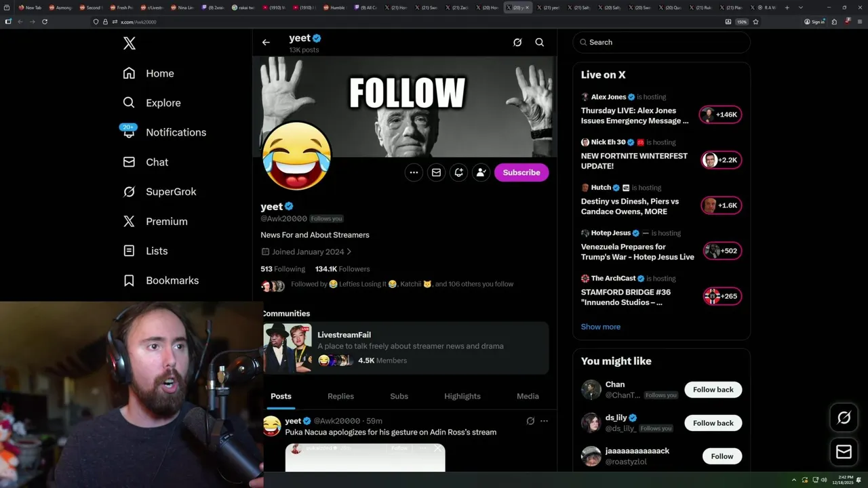Go back with profile header arrow
868x488 pixels.
[266, 42]
